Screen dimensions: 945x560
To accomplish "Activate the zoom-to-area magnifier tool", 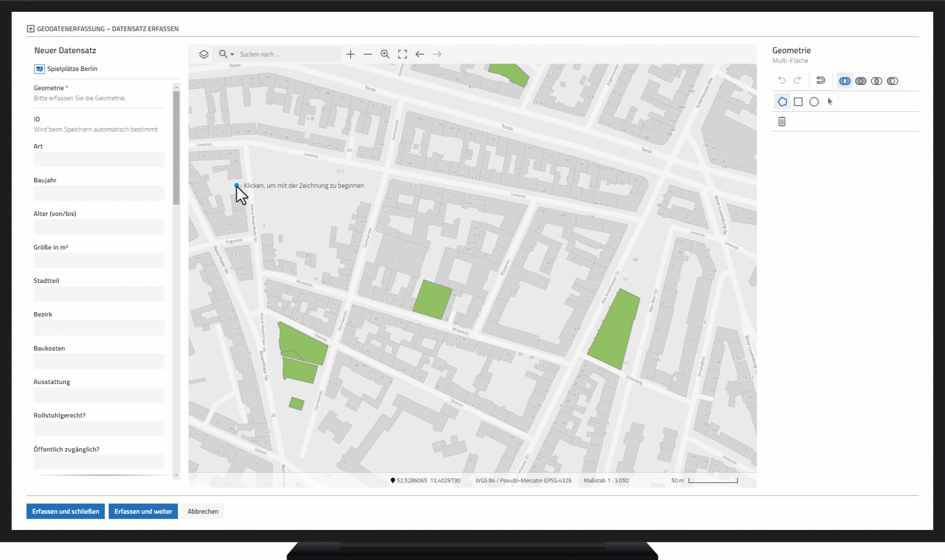I will (385, 54).
